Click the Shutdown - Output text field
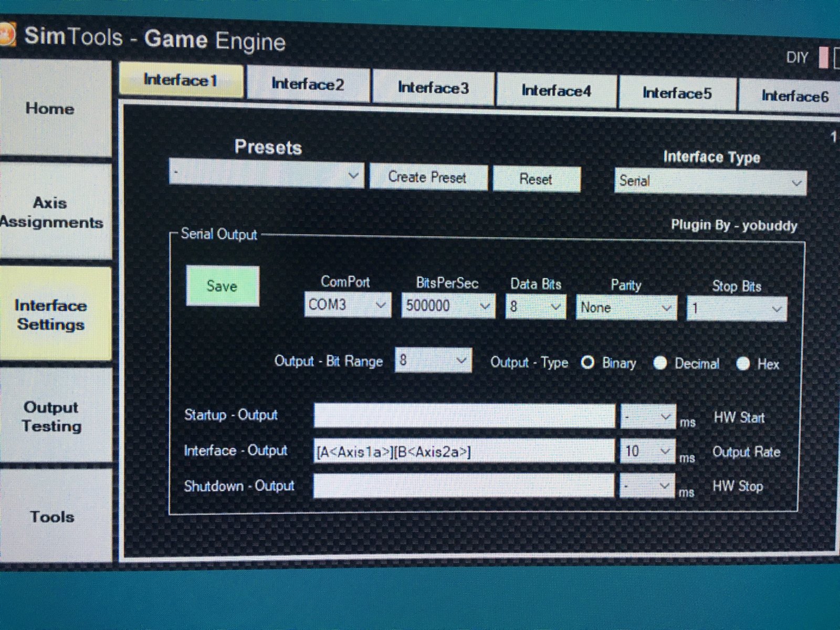Image resolution: width=840 pixels, height=630 pixels. [x=464, y=486]
